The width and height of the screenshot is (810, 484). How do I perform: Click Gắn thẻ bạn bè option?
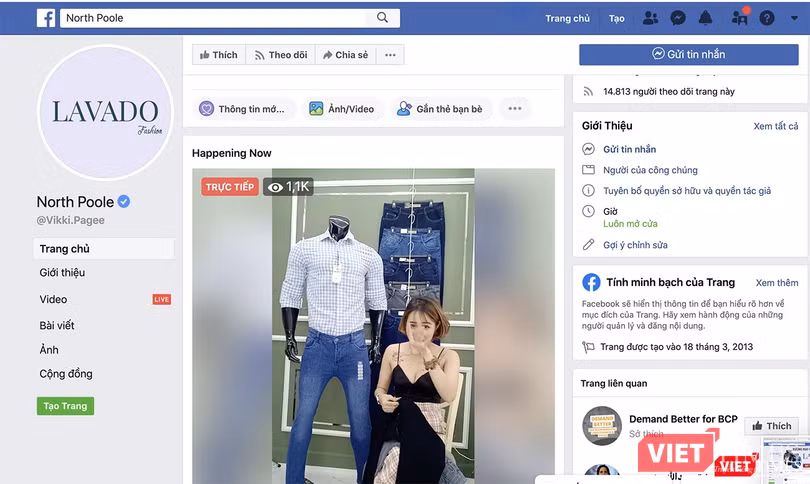point(440,108)
